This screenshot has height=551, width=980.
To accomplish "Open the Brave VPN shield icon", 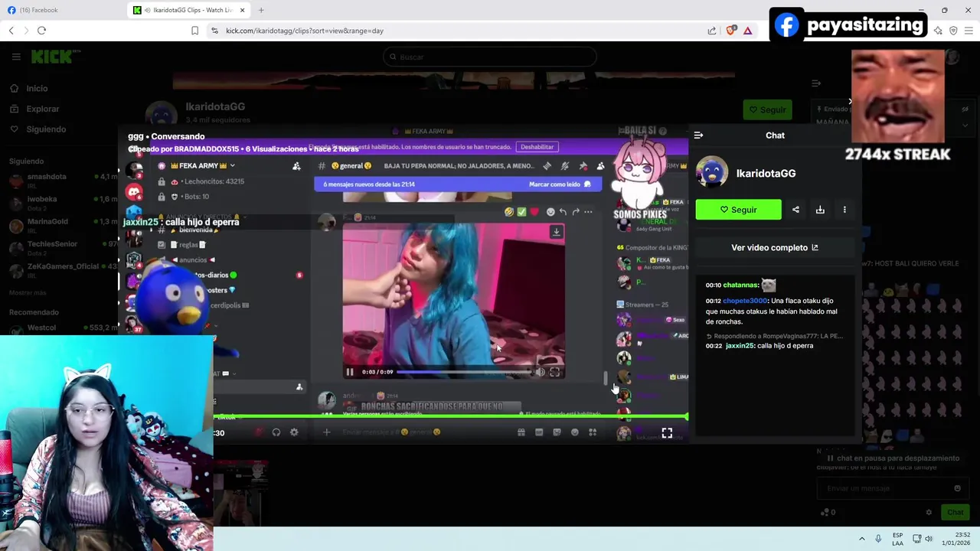I will [x=953, y=31].
